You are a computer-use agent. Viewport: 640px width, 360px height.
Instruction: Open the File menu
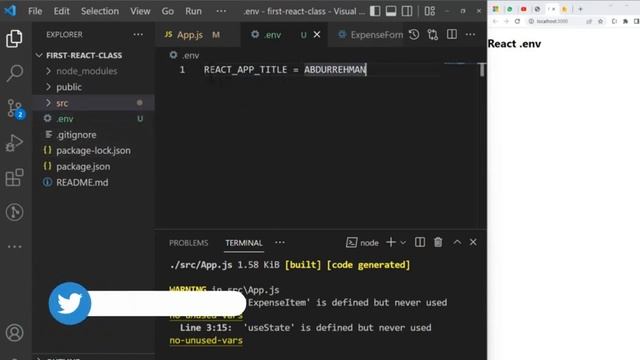[35, 11]
